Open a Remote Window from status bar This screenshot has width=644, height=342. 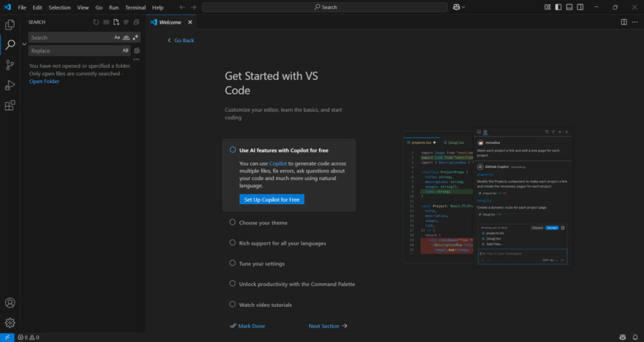click(7, 338)
